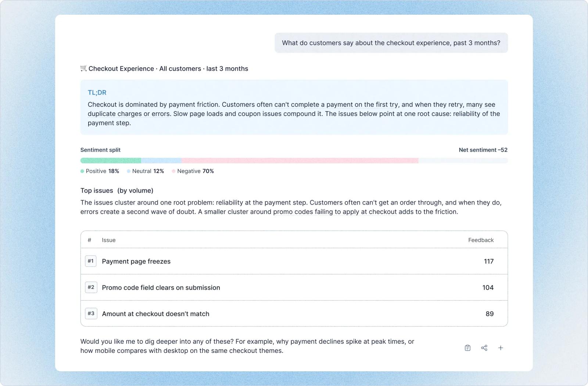Screen dimensions: 588x386
Task: Click the green positive sentiment bar segment
Action: 111,160
